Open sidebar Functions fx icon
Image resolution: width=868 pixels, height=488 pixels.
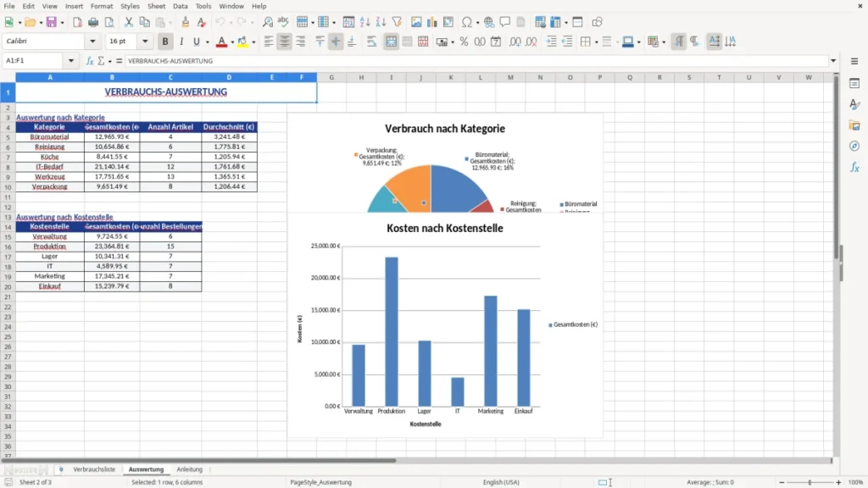point(854,167)
